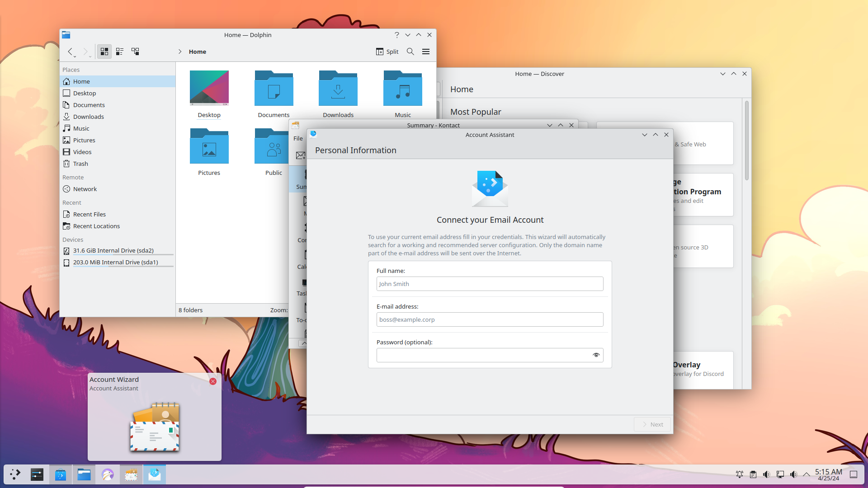Open notifications bell in system tray
The width and height of the screenshot is (868, 488).
740,474
